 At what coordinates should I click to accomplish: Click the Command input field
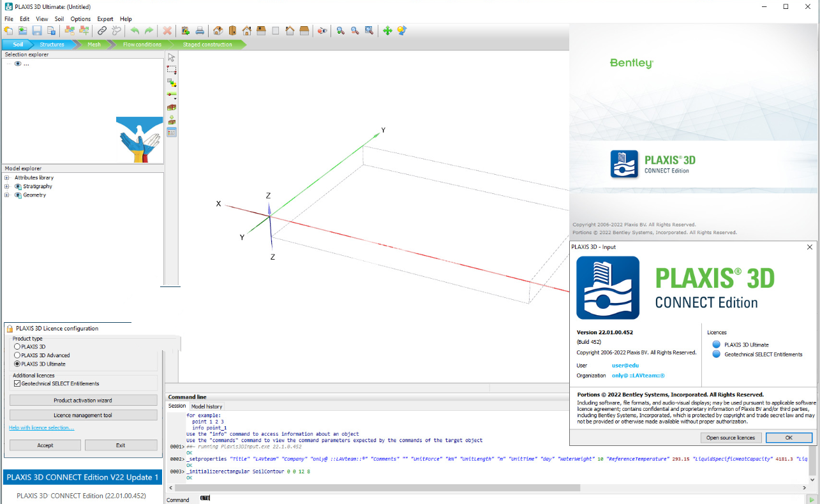[500, 500]
